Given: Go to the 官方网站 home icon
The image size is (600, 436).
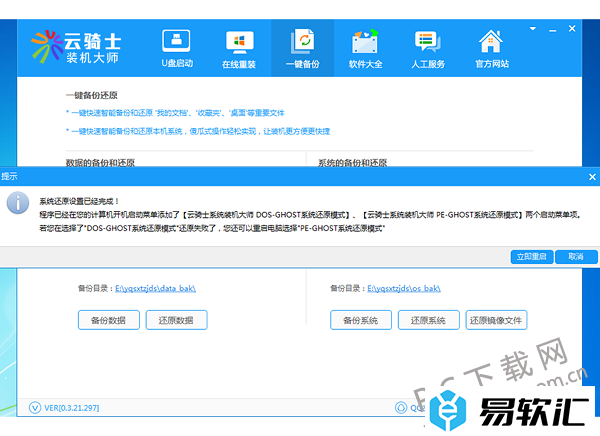Looking at the screenshot, I should [491, 41].
